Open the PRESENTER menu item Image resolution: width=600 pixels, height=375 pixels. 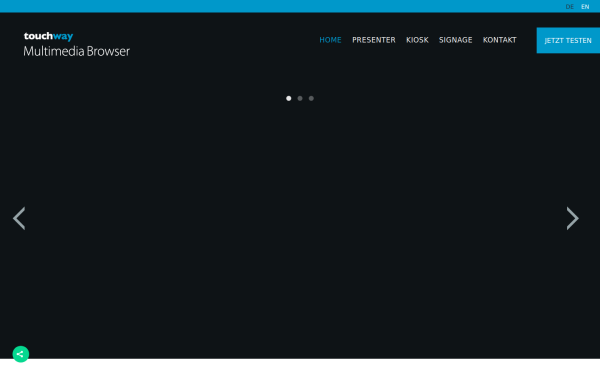(374, 40)
